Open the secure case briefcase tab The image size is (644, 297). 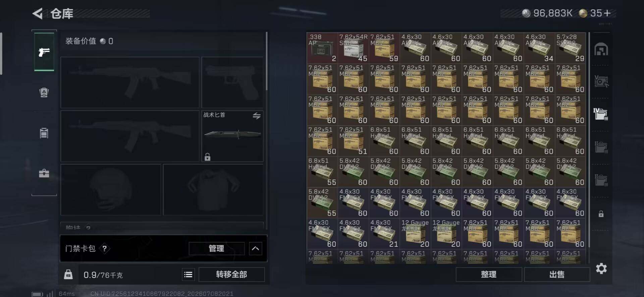point(44,173)
